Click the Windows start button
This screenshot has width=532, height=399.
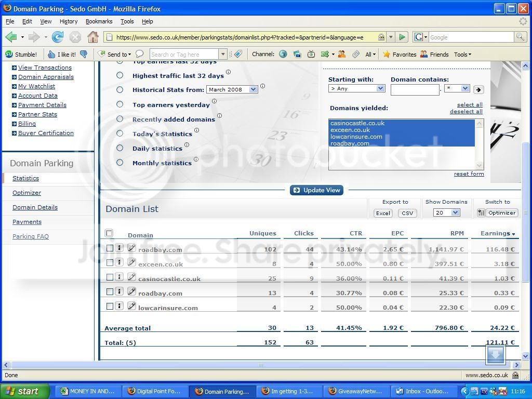[x=25, y=391]
